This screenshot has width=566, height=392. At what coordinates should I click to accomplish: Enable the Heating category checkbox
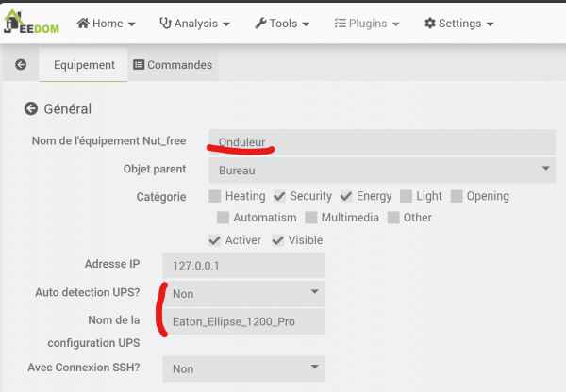click(x=215, y=196)
